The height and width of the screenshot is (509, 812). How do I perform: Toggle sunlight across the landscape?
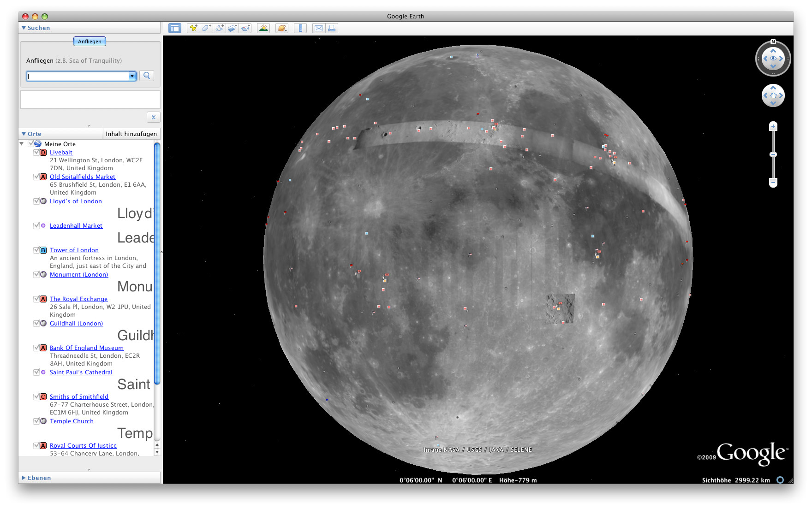(x=263, y=28)
